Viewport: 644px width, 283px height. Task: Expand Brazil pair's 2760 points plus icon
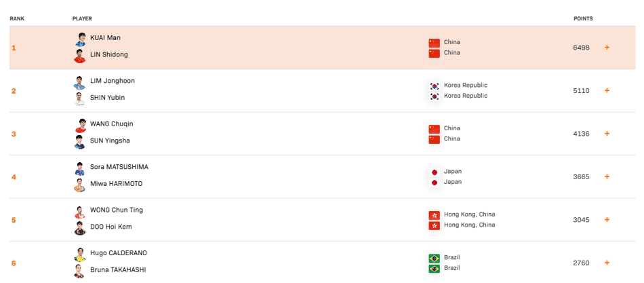(607, 263)
